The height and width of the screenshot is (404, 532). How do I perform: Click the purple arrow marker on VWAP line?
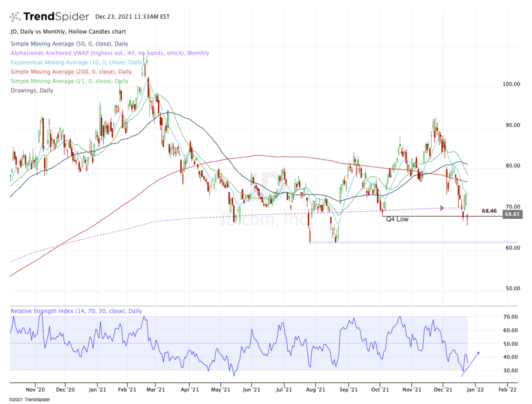click(x=442, y=207)
